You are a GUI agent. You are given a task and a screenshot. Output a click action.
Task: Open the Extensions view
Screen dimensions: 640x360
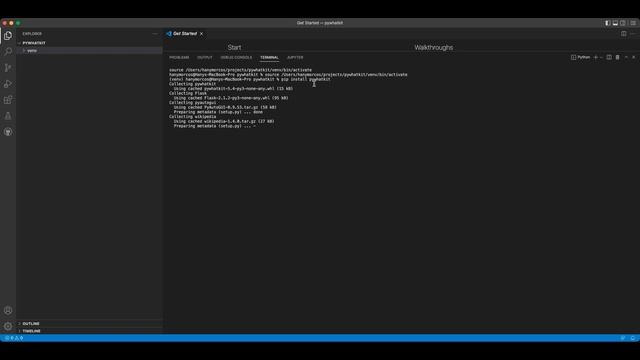click(x=8, y=100)
